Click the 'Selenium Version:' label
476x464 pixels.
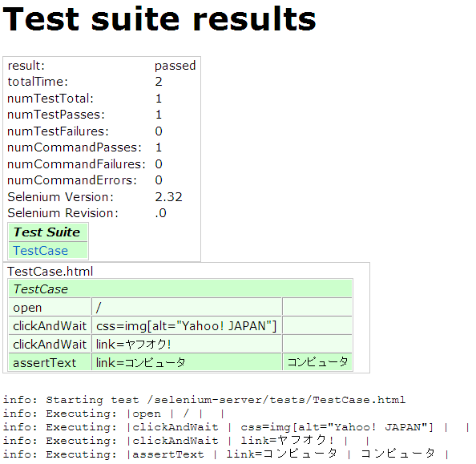point(61,197)
